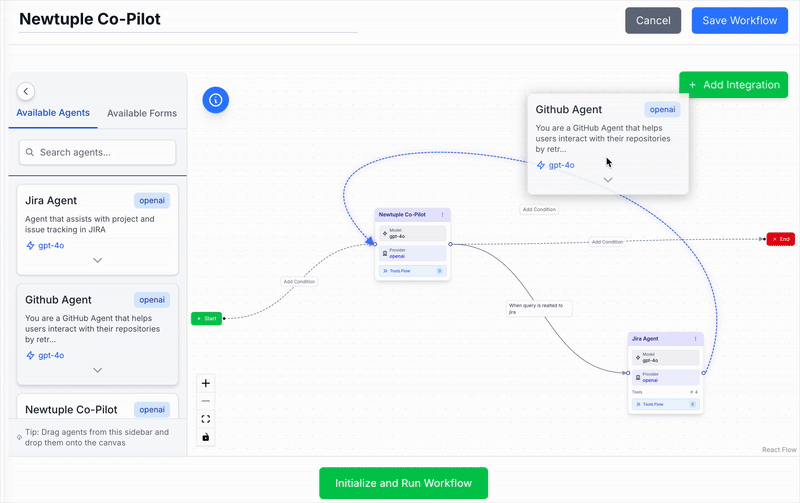Expand the Github Agent sidebar card
Viewport: 800px width, 503px height.
[x=97, y=370]
